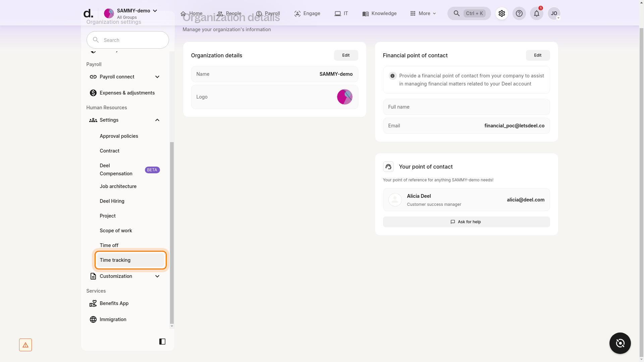Open the IT navigation tab

coord(341,13)
